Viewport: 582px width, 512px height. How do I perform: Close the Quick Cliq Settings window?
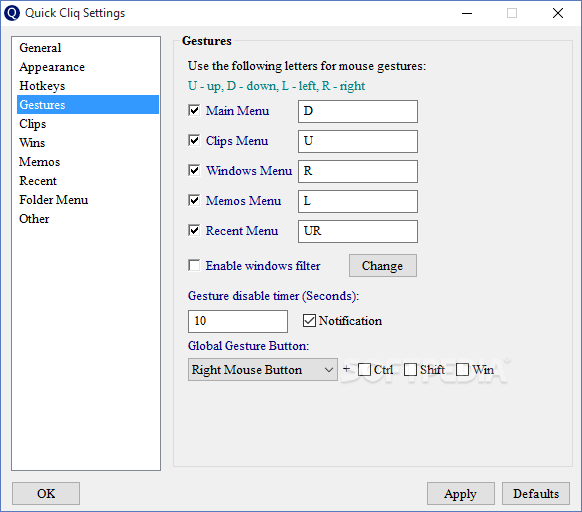click(558, 13)
